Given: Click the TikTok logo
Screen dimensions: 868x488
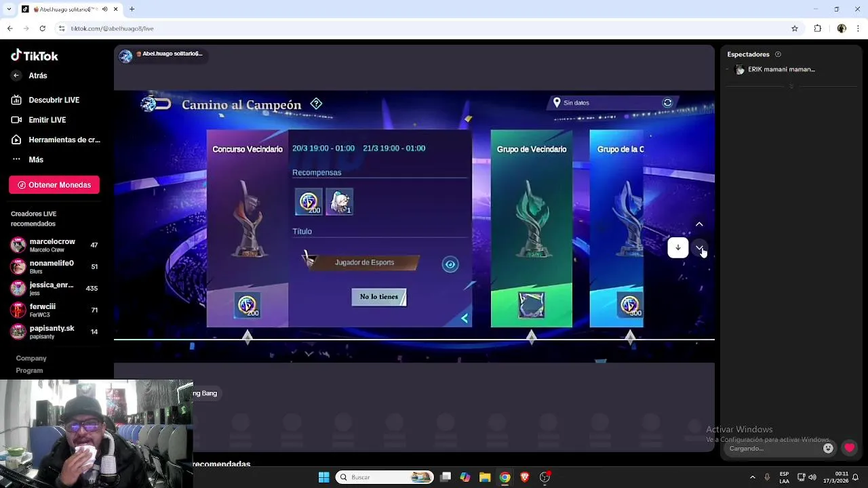Looking at the screenshot, I should tap(35, 56).
